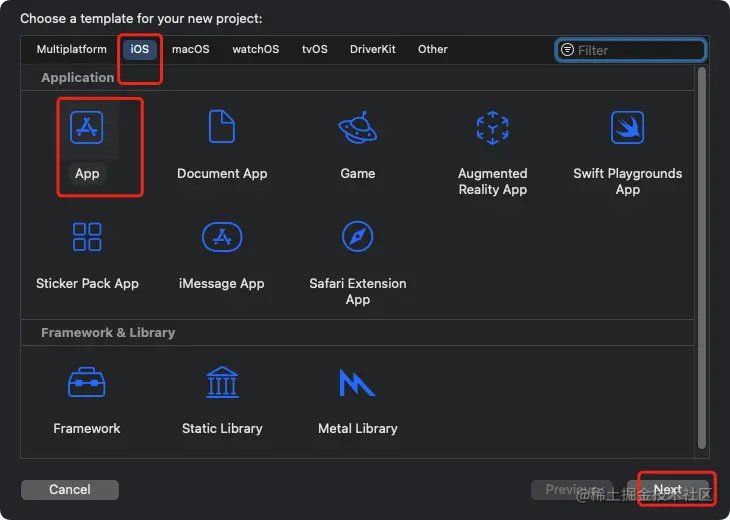Click the "Metal Library" label
The width and height of the screenshot is (730, 520).
tap(358, 428)
